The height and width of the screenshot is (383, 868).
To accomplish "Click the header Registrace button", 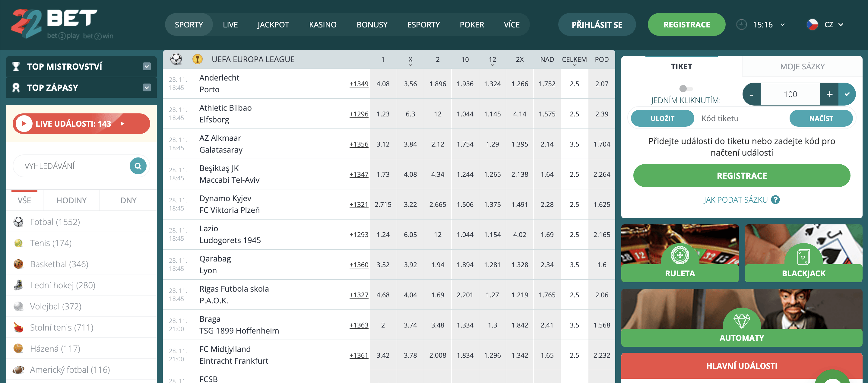I will tap(686, 25).
